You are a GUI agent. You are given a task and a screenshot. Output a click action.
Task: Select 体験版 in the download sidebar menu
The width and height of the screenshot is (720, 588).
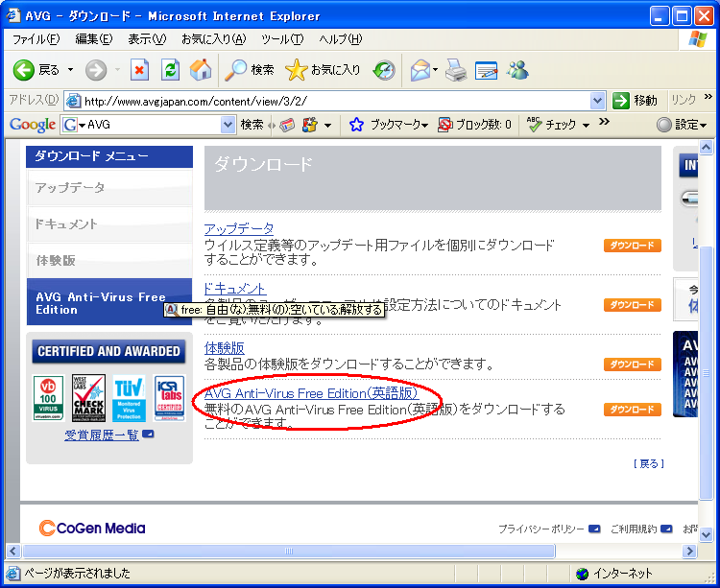click(109, 260)
